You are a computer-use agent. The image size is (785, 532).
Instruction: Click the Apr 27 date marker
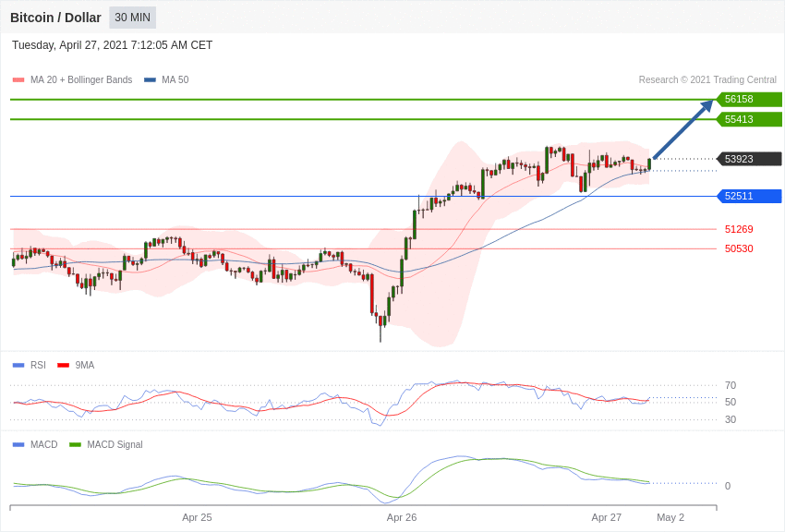(x=606, y=517)
